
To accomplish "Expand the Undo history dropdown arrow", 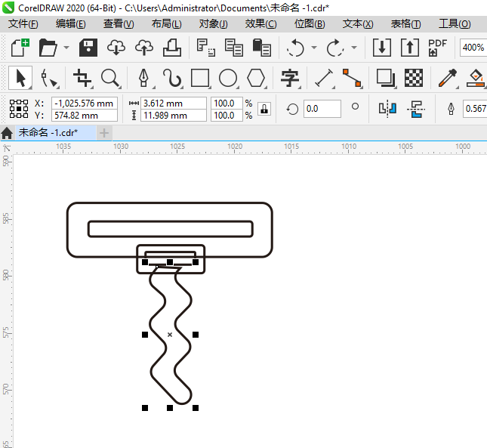I will click(314, 48).
